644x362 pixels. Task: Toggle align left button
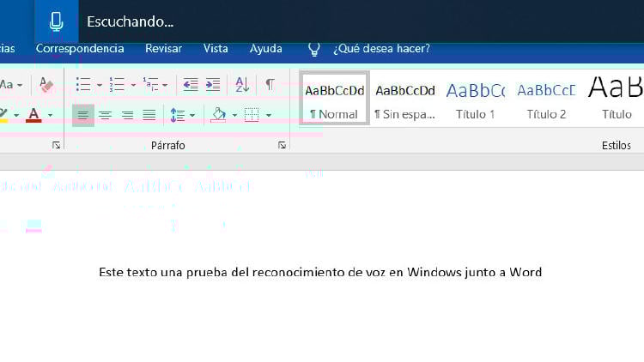(x=83, y=115)
